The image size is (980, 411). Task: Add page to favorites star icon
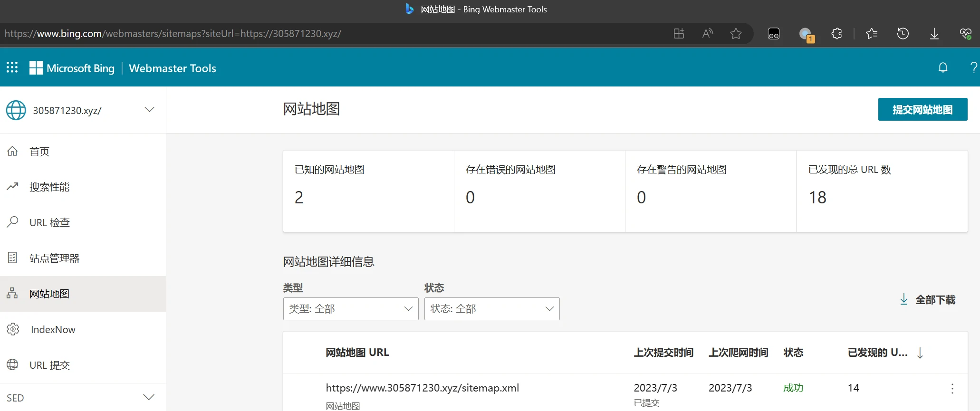[736, 34]
